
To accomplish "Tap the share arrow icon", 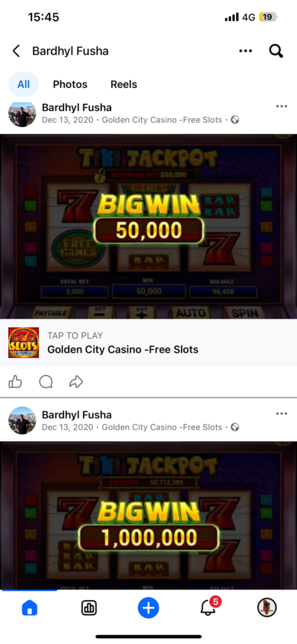I will point(77,382).
